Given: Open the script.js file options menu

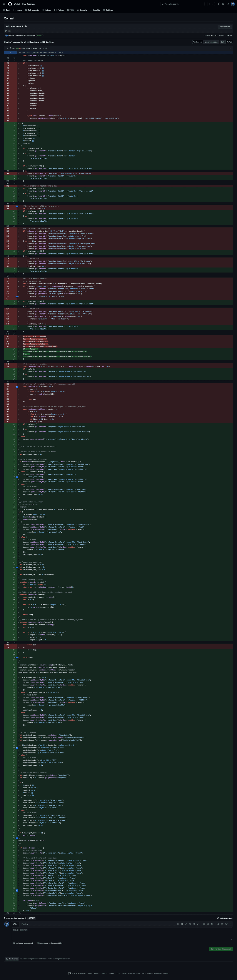Looking at the screenshot, I should (x=230, y=48).
